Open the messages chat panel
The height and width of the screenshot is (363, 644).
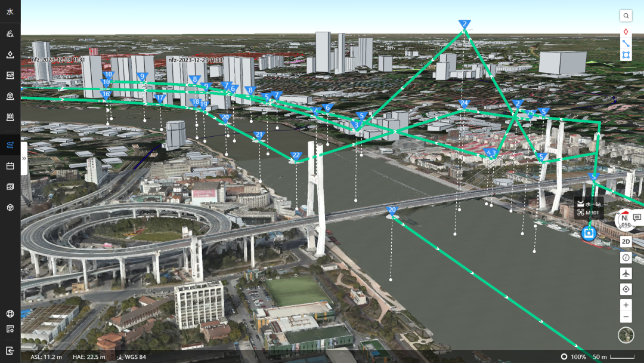click(x=637, y=217)
